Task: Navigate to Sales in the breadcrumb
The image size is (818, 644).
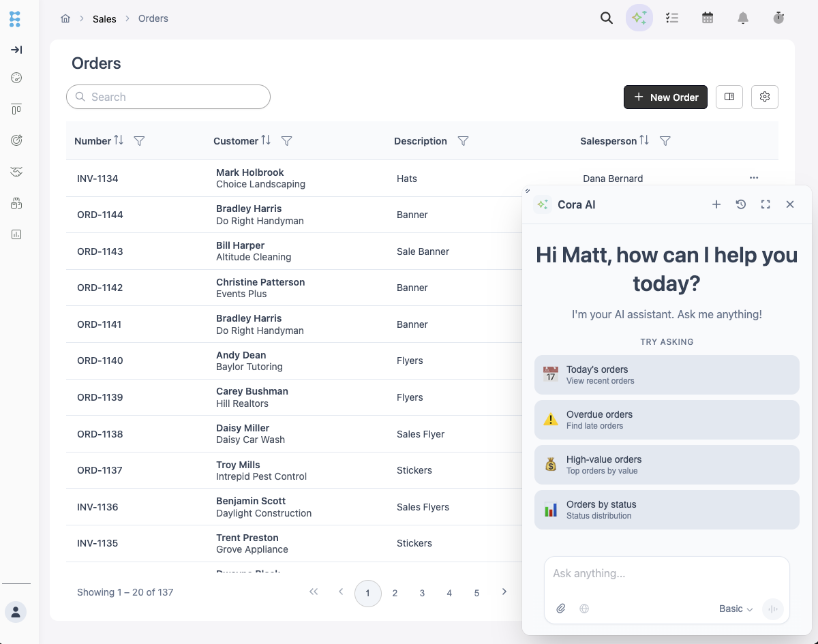Action: [x=104, y=19]
